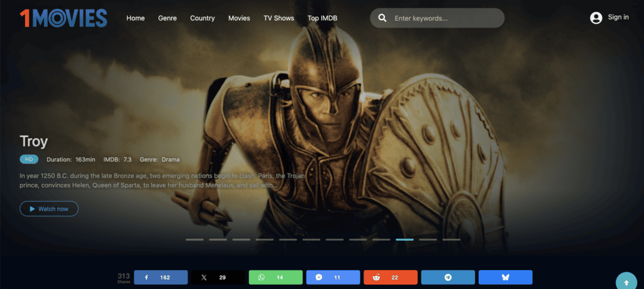Select the fourth carousel slide indicator
The height and width of the screenshot is (289, 644).
pyautogui.click(x=265, y=239)
